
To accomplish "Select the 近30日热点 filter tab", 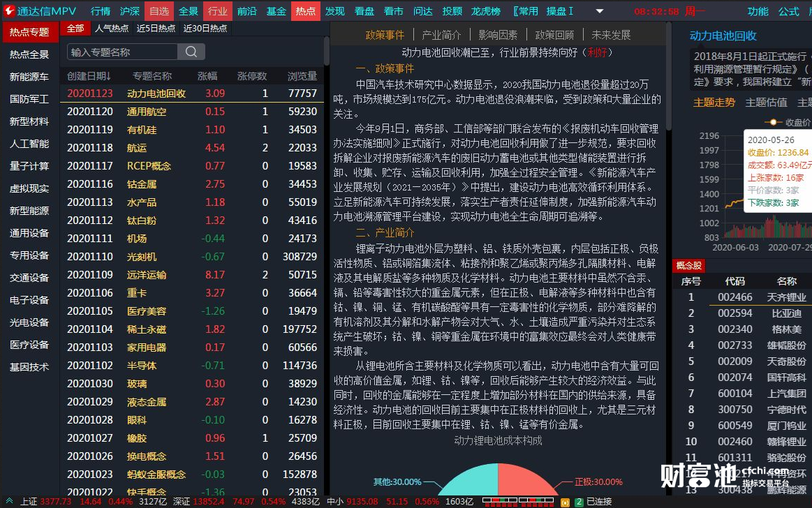I will tap(205, 29).
